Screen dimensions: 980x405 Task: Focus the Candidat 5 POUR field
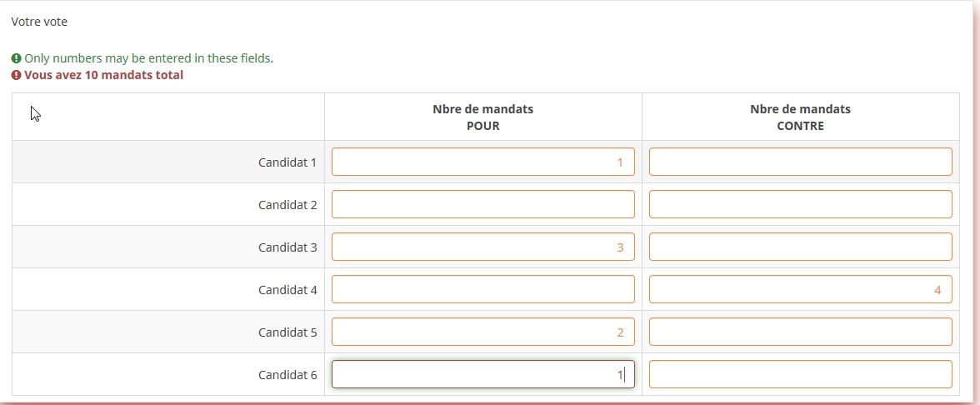pyautogui.click(x=482, y=332)
